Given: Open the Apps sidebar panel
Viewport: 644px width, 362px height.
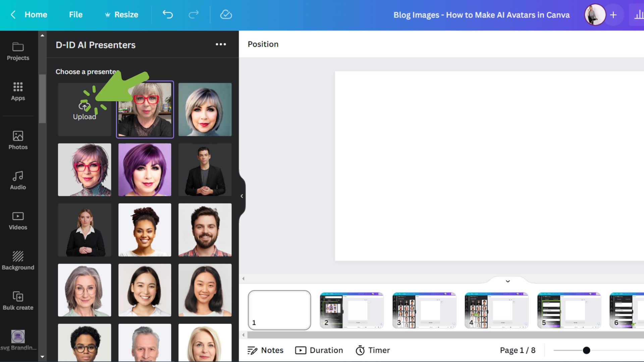Looking at the screenshot, I should pyautogui.click(x=18, y=91).
